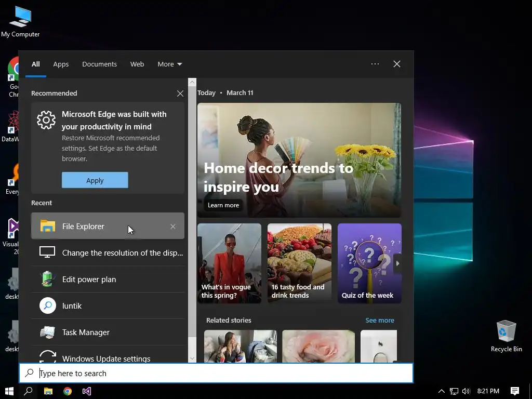Screen dimensions: 532x399
Task: Switch to the All tab
Action: [36, 64]
